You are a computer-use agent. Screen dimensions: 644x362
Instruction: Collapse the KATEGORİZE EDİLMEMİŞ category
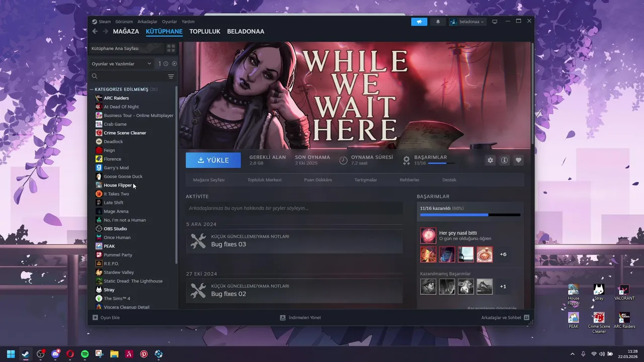tap(92, 89)
